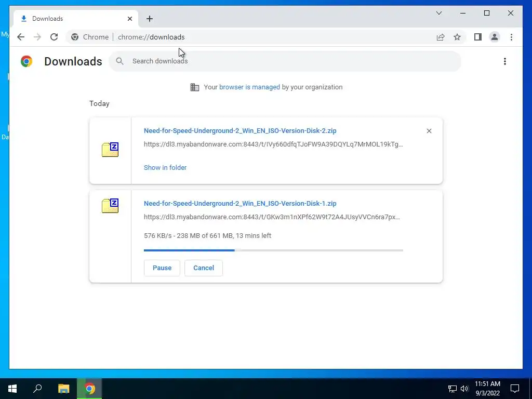Screen dimensions: 532x399
Task: Bookmark this tab with the star icon
Action: coord(457,37)
